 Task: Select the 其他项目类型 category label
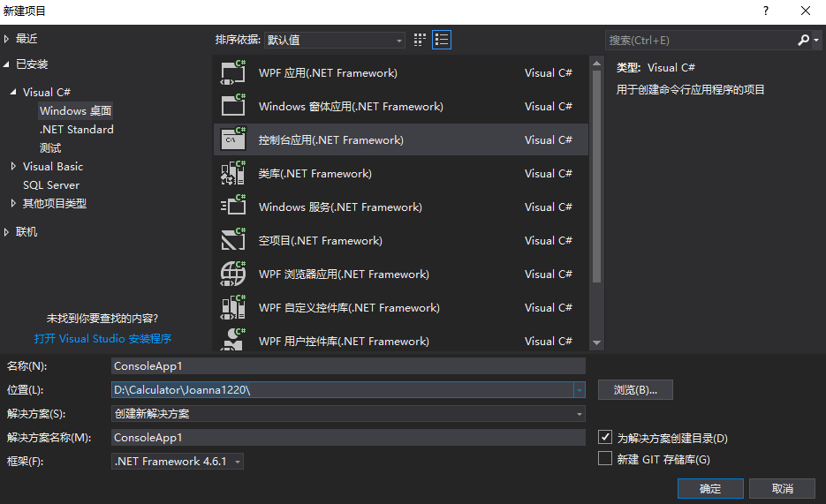click(54, 203)
